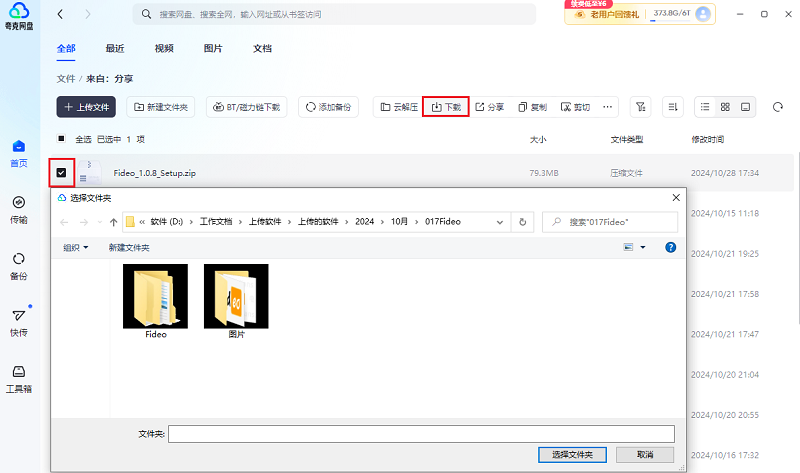Click the 搜索"017Fideo" search box
This screenshot has height=473, width=800.
click(610, 222)
